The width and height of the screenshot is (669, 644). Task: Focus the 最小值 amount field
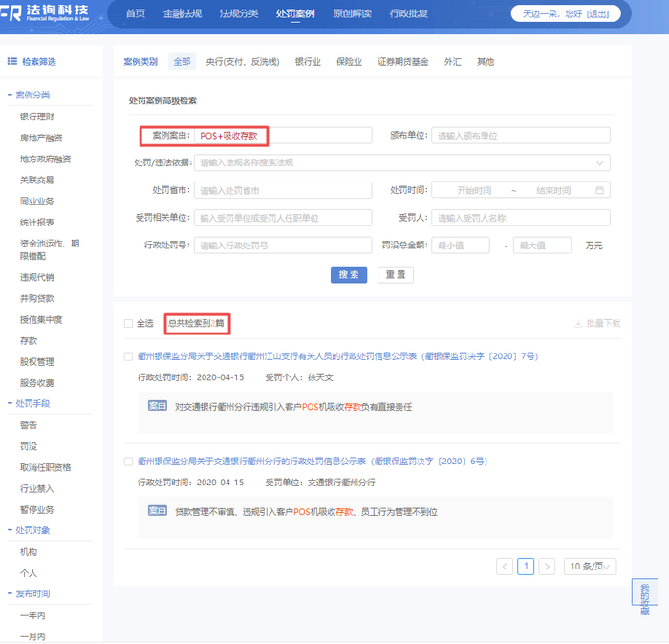(x=461, y=246)
